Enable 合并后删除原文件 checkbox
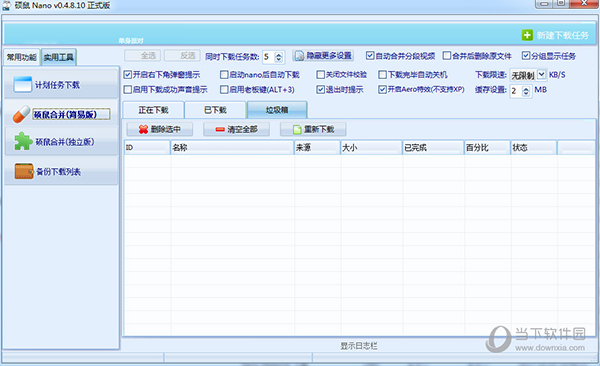The image size is (600, 366). (x=447, y=56)
